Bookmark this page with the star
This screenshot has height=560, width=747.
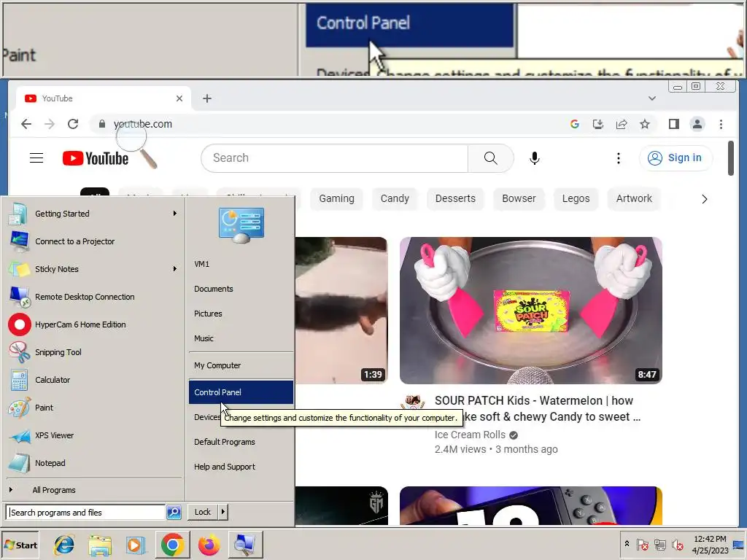645,124
